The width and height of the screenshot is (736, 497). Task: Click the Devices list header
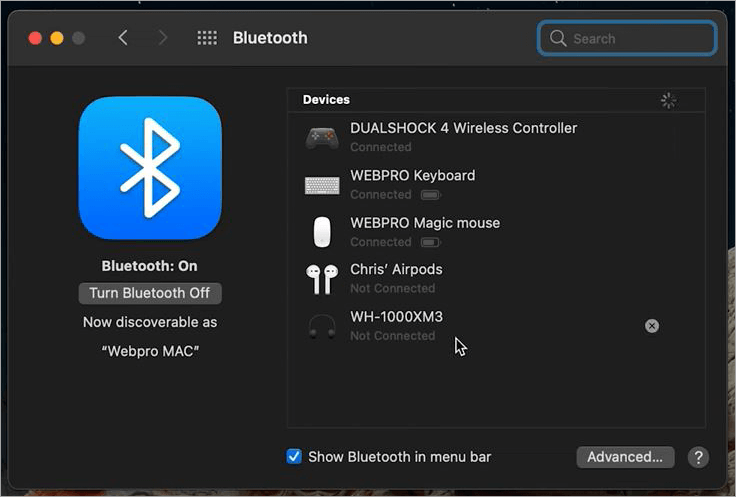pos(326,99)
